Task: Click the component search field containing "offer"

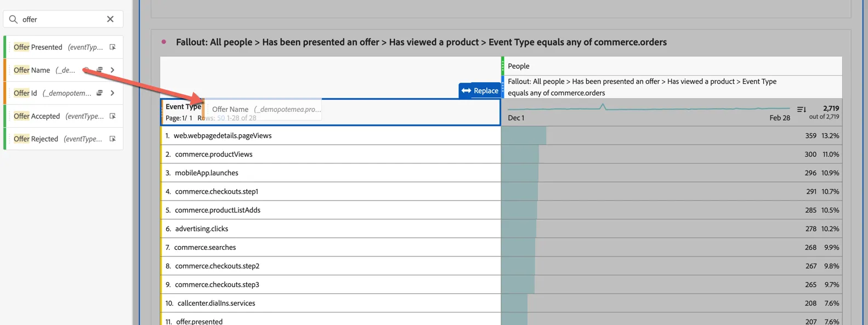Action: click(63, 19)
